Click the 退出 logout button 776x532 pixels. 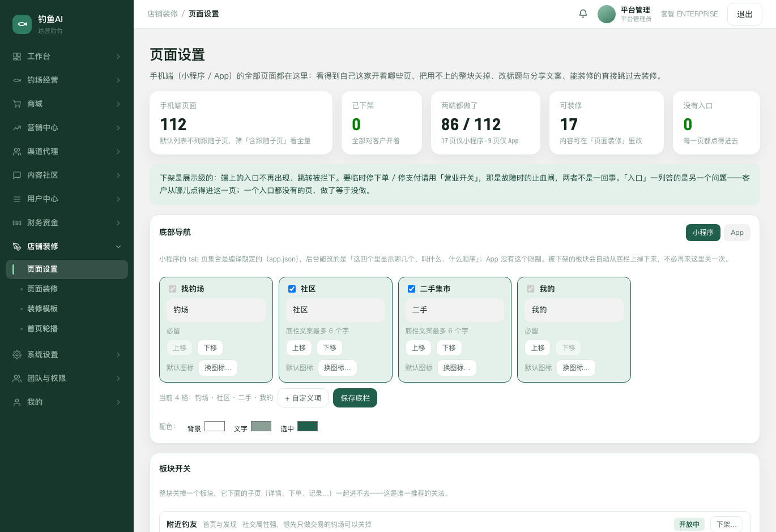pos(745,14)
